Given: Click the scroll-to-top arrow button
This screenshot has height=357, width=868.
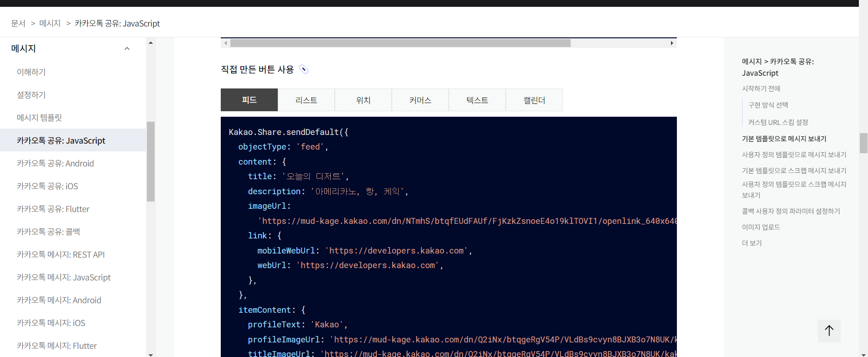Looking at the screenshot, I should (829, 331).
